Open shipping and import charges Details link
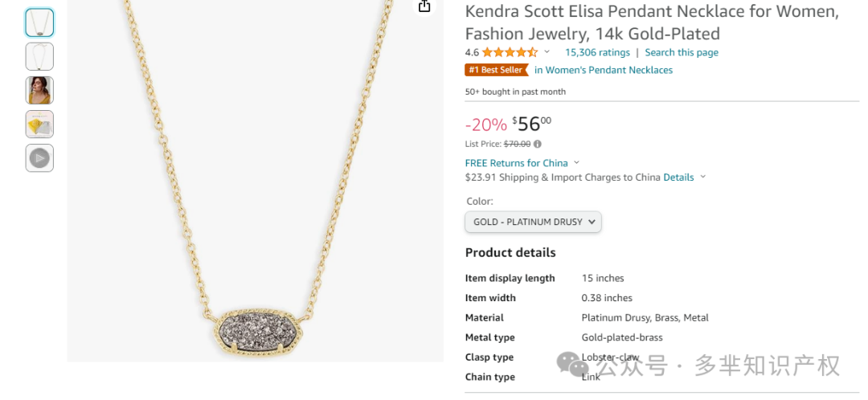Image resolution: width=868 pixels, height=400 pixels. [678, 178]
